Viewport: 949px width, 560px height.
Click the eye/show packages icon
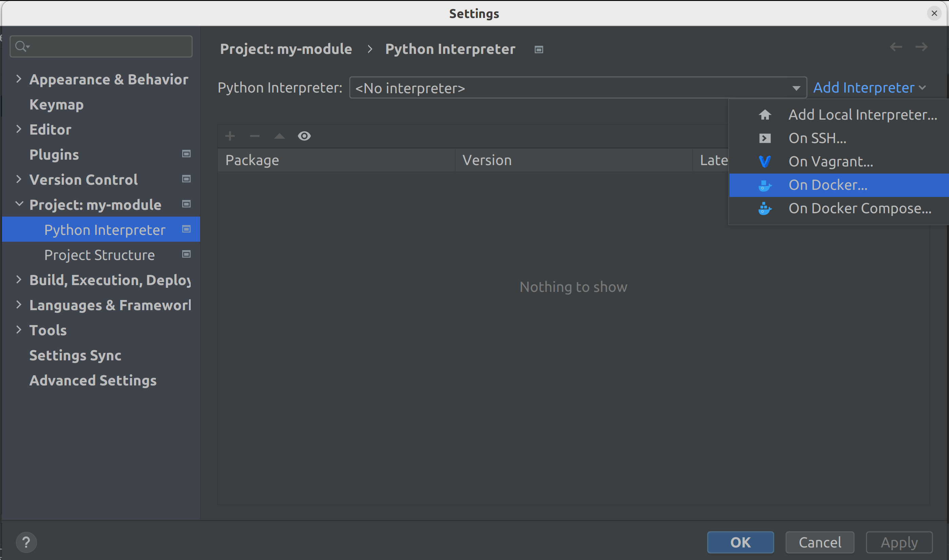point(303,136)
